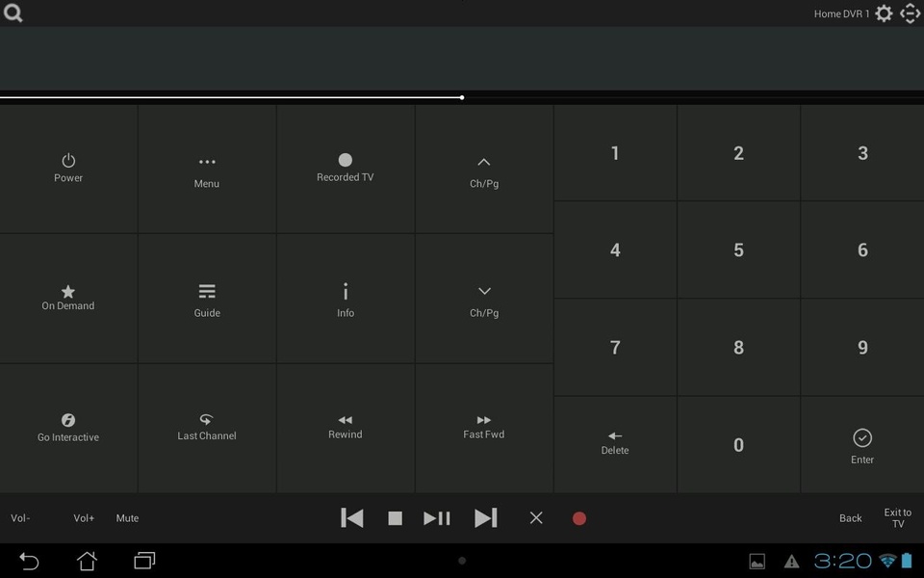
Task: Mute the audio
Action: [127, 518]
